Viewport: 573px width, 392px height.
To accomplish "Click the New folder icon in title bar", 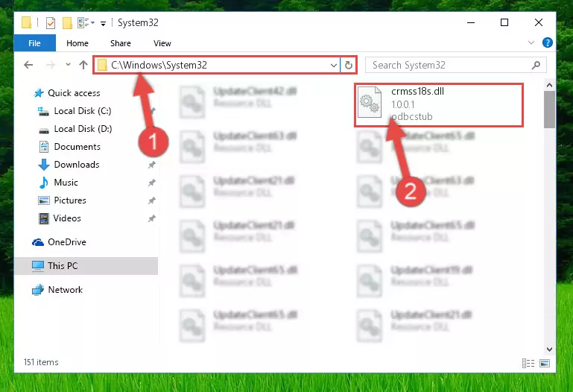I will click(x=67, y=22).
